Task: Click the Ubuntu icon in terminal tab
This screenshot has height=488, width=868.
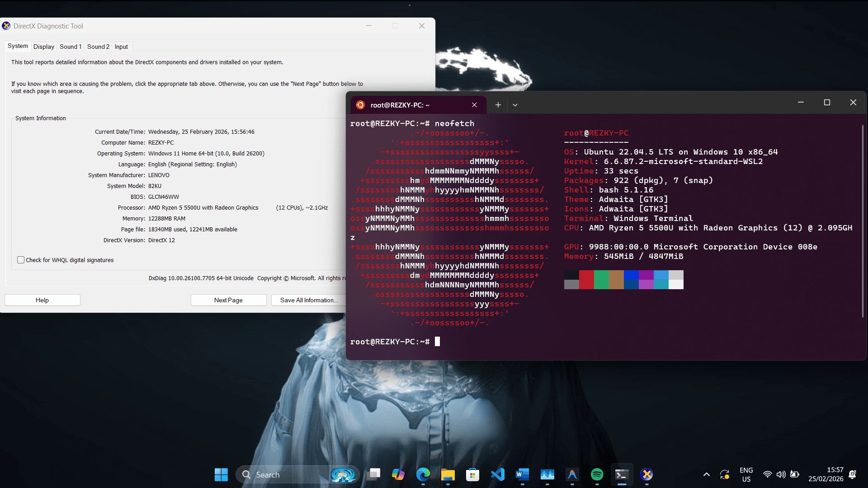Action: pos(360,105)
